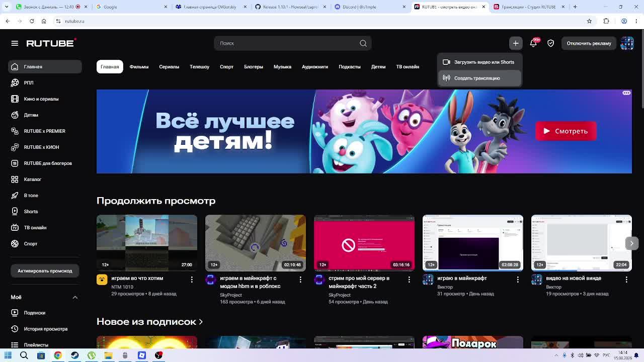
Task: Switch to Аудиокниги category tab
Action: 315,67
